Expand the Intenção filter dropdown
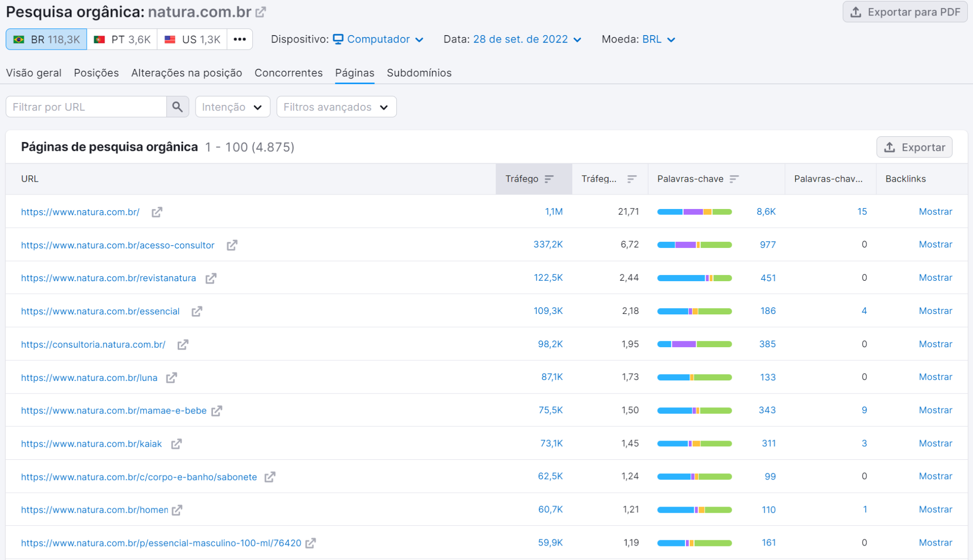 pos(233,107)
